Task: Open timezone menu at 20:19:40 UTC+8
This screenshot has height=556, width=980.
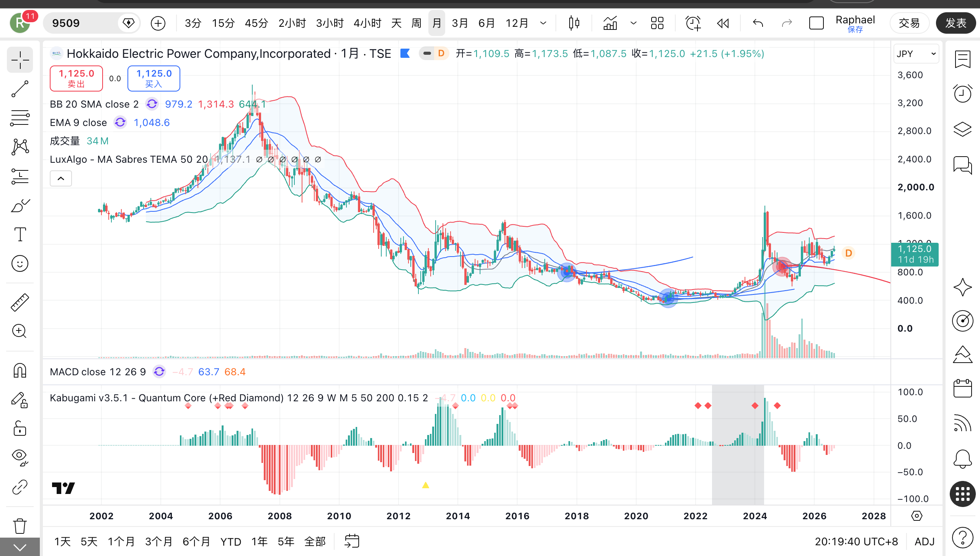Action: (856, 541)
